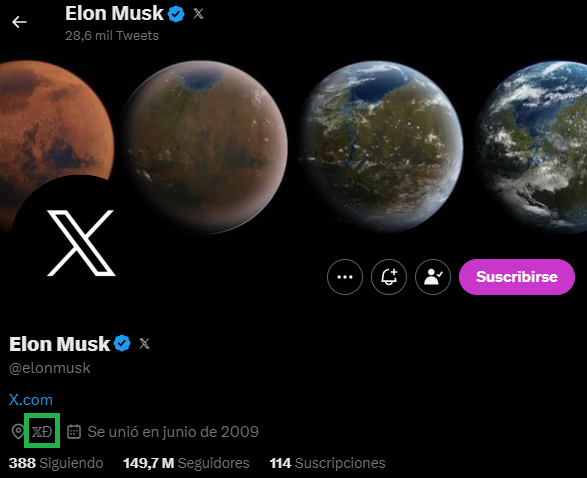
Task: Click the verified checkmark beside profile name
Action: point(122,343)
